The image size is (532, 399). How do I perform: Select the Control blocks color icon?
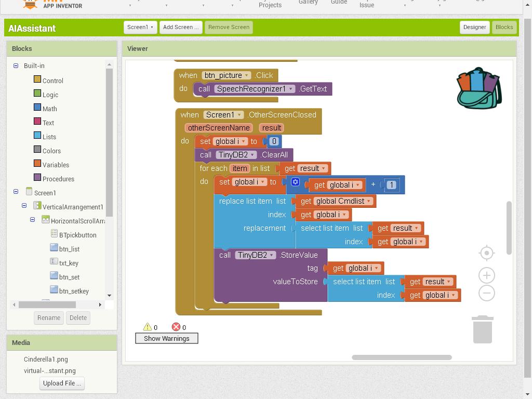pyautogui.click(x=37, y=79)
